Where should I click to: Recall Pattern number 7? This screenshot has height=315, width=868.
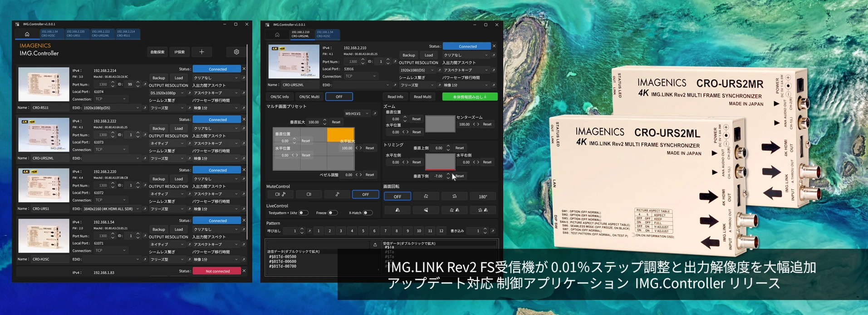(x=386, y=231)
